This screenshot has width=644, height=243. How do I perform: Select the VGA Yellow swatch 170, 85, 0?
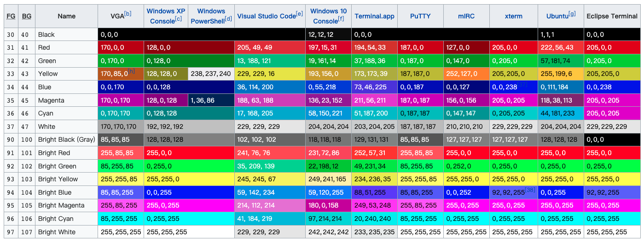tap(121, 74)
